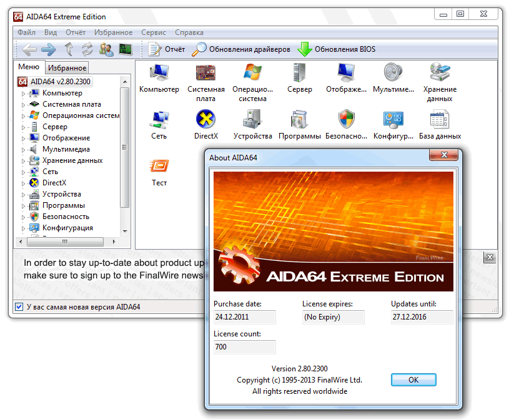The height and width of the screenshot is (420, 514).
Task: Click Отчёт report toolbar button
Action: pyautogui.click(x=167, y=49)
